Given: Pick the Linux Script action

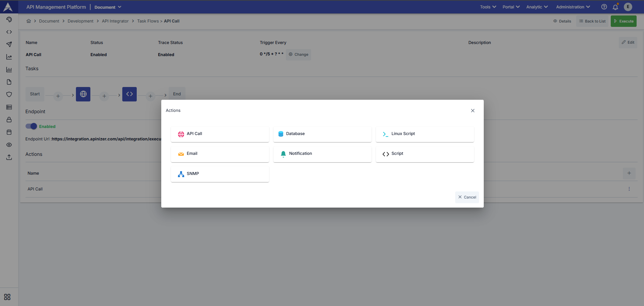Looking at the screenshot, I should (425, 134).
